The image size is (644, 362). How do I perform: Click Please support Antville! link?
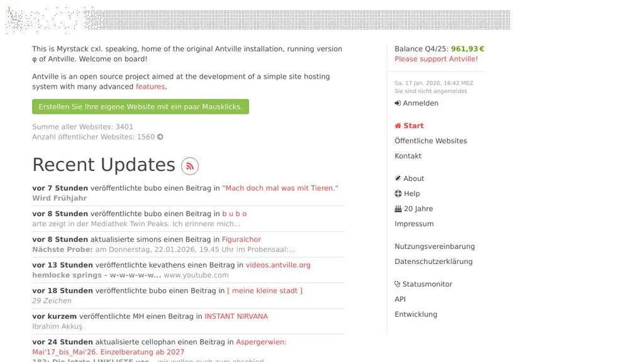click(x=436, y=58)
